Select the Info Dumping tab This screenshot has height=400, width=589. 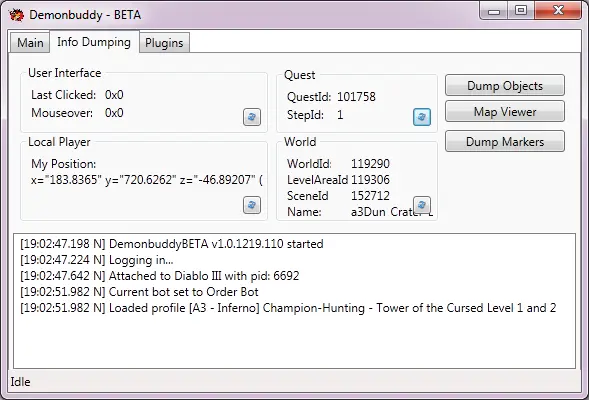pos(94,42)
